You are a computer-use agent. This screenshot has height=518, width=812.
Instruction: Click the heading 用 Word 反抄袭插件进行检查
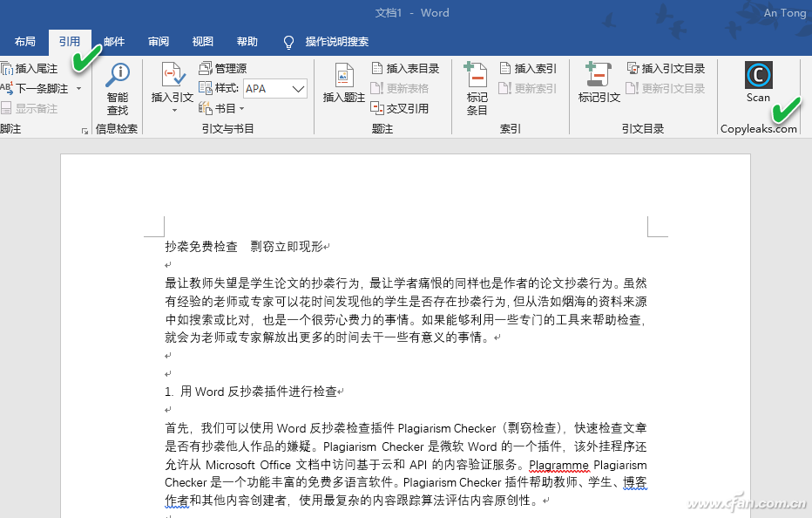click(x=259, y=392)
